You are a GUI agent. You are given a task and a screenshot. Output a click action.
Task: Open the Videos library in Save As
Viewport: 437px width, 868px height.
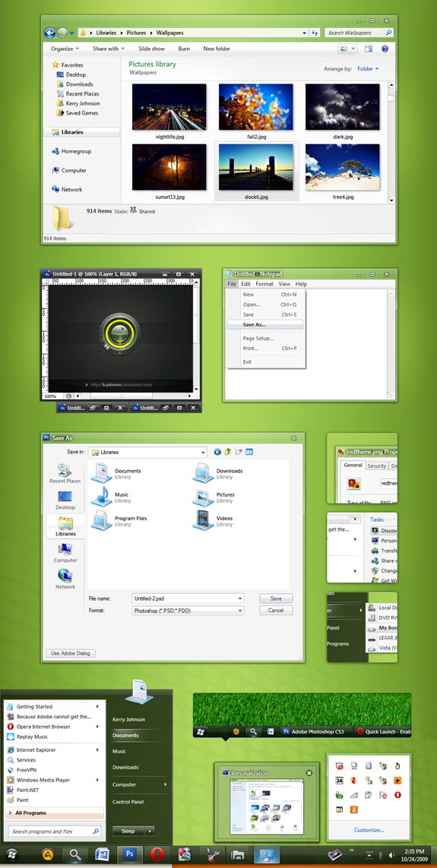214,521
